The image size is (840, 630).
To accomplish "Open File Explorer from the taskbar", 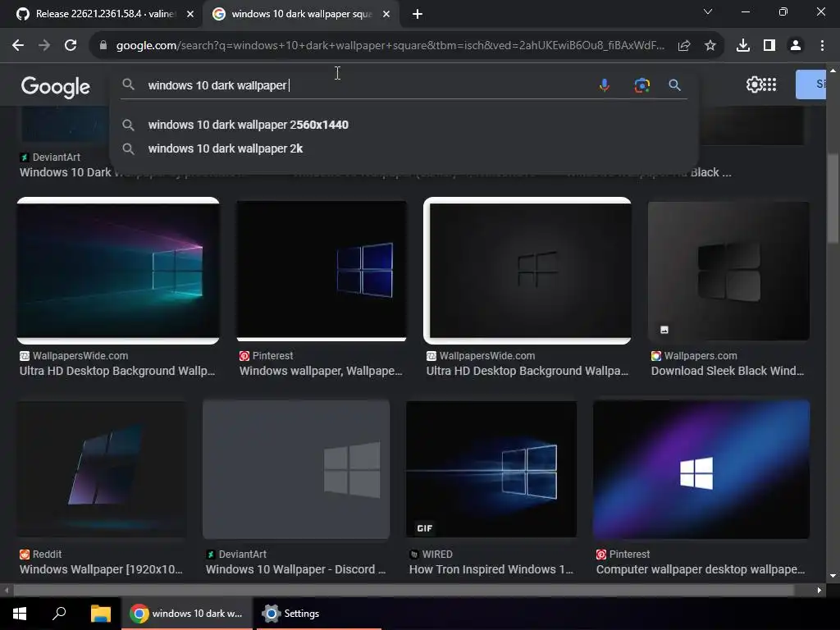I will click(x=100, y=614).
